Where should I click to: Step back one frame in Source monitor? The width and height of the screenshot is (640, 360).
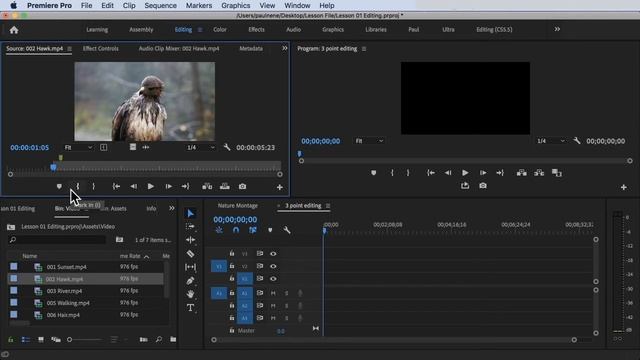[133, 187]
